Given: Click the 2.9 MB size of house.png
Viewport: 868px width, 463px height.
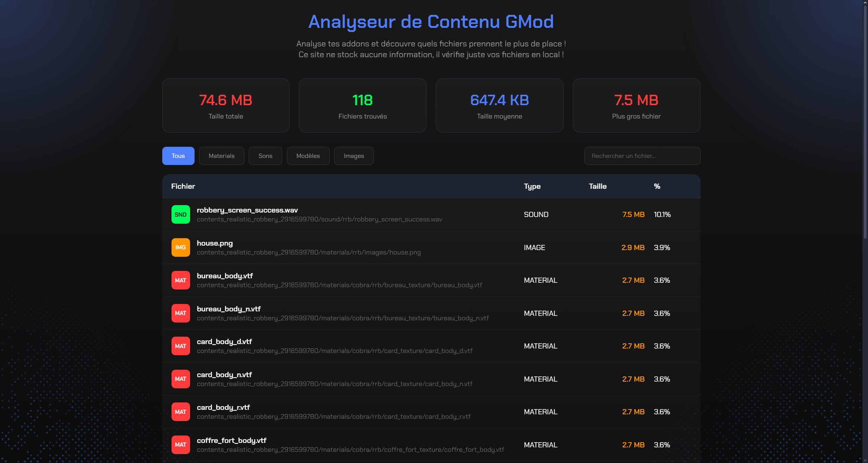Looking at the screenshot, I should [633, 248].
